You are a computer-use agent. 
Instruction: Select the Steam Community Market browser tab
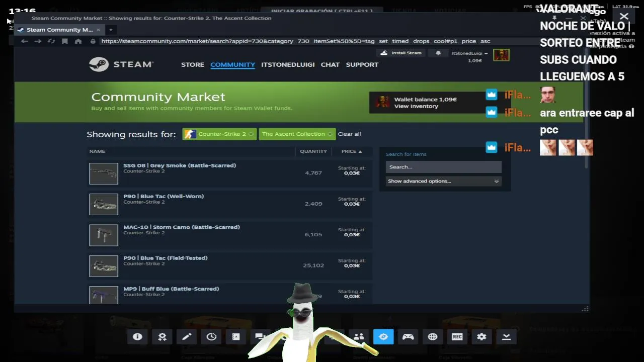tap(59, 30)
